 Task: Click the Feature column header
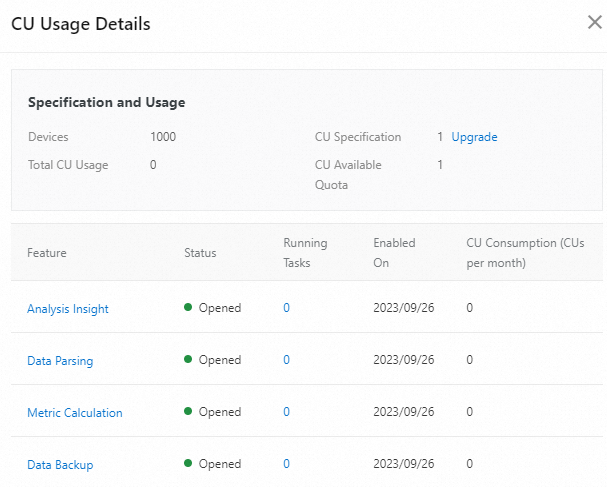47,253
